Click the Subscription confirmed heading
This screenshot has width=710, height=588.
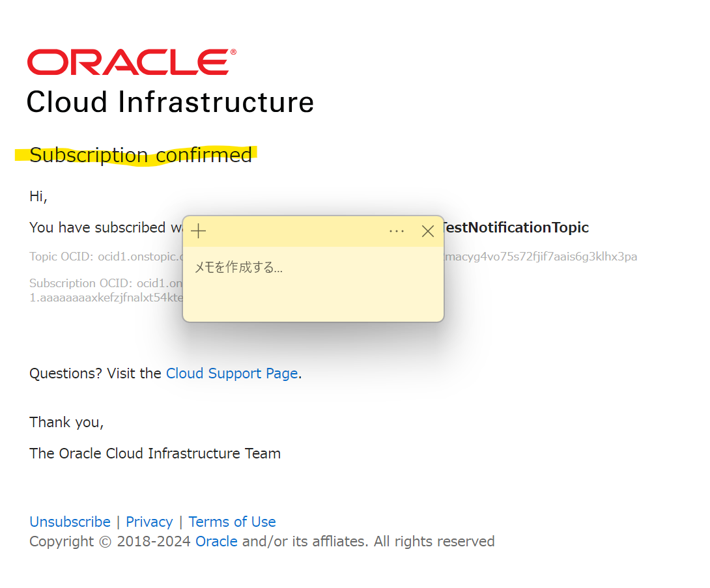[x=140, y=155]
